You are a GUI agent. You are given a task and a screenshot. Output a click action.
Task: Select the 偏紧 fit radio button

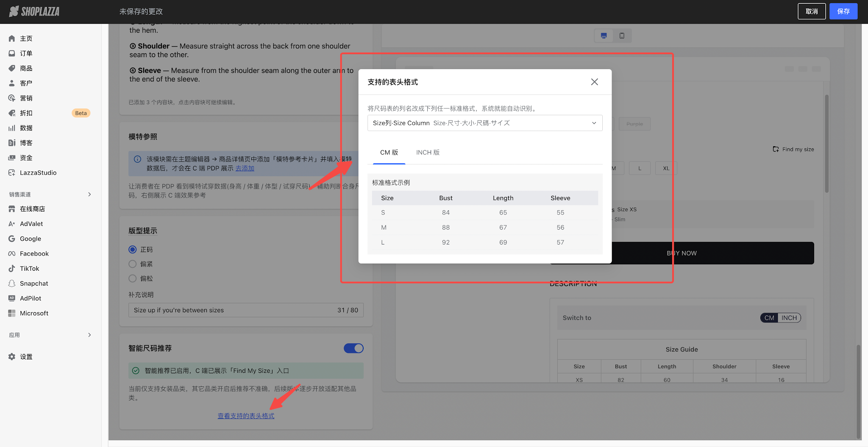click(x=133, y=264)
